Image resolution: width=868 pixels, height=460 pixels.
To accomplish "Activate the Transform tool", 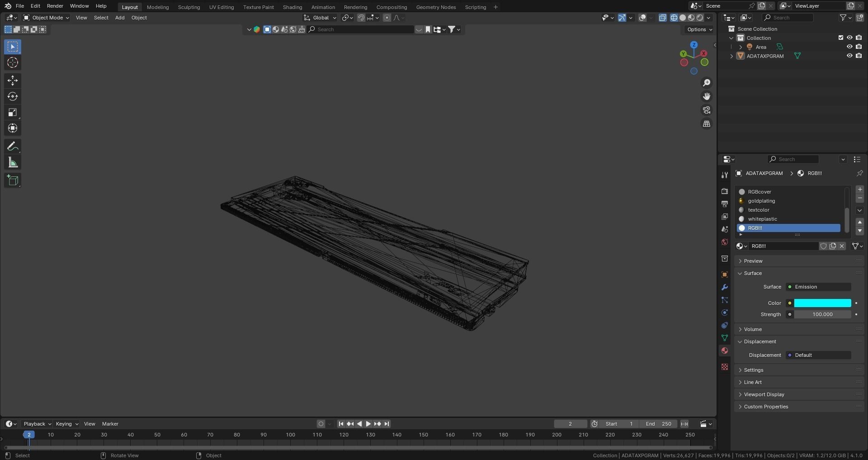I will [x=13, y=128].
